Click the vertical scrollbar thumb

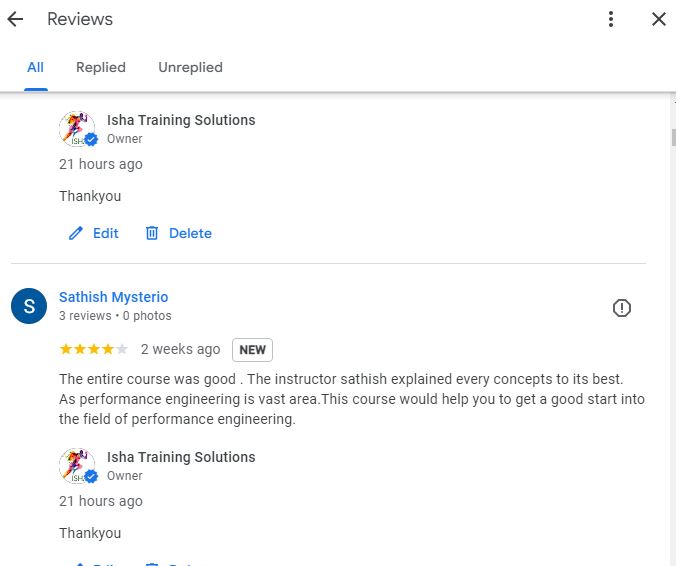[x=673, y=138]
